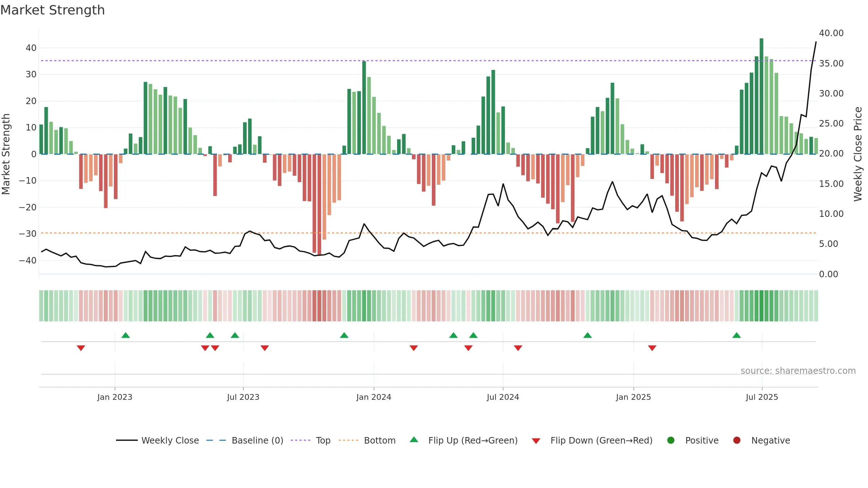Click the tallest green bar above 40
This screenshot has height=488, width=868.
761,96
